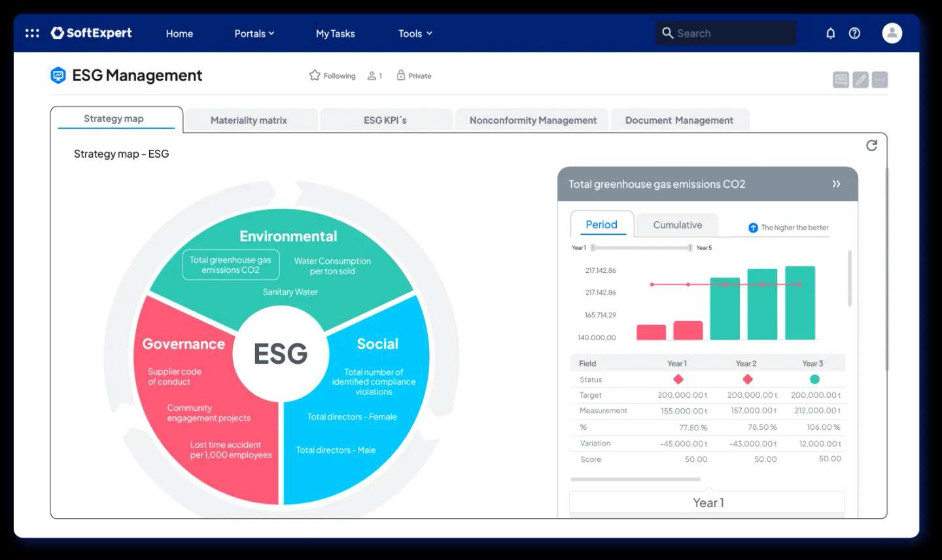Switch to the Materiality matrix tab

click(x=249, y=120)
